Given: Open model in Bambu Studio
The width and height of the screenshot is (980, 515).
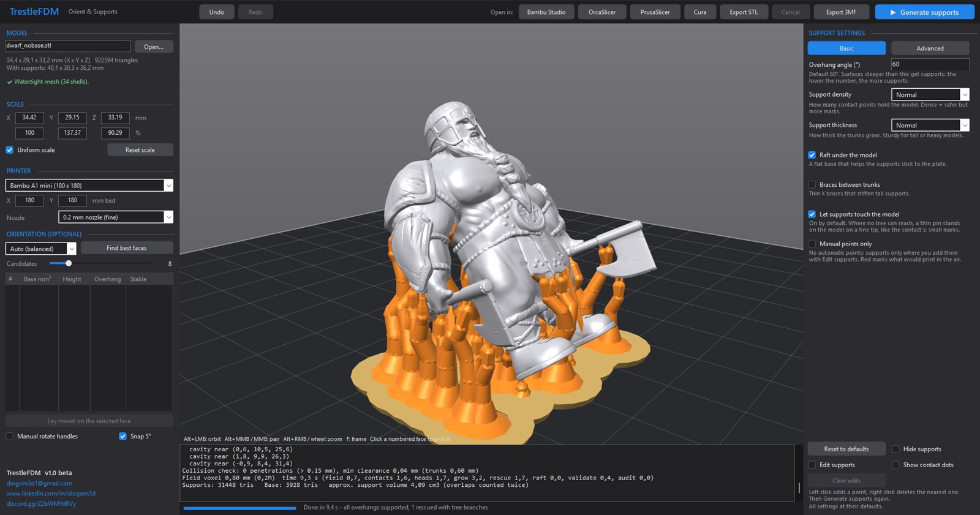Looking at the screenshot, I should tap(546, 12).
